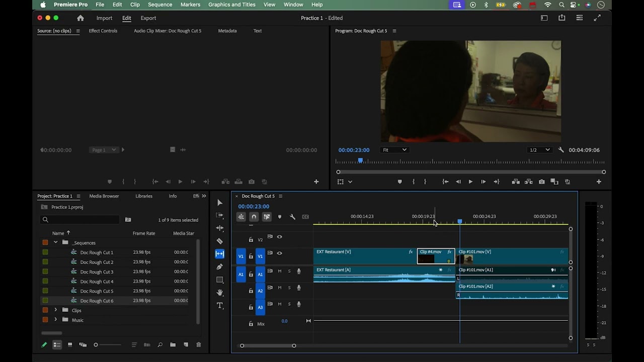Image resolution: width=644 pixels, height=362 pixels.
Task: Toggle lock on track V1
Action: coord(251,256)
